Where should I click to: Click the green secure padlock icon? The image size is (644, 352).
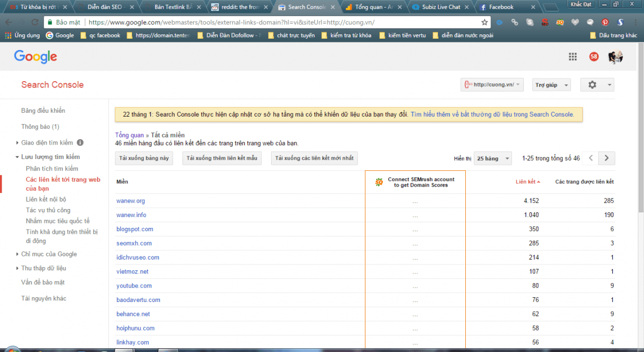coord(49,23)
